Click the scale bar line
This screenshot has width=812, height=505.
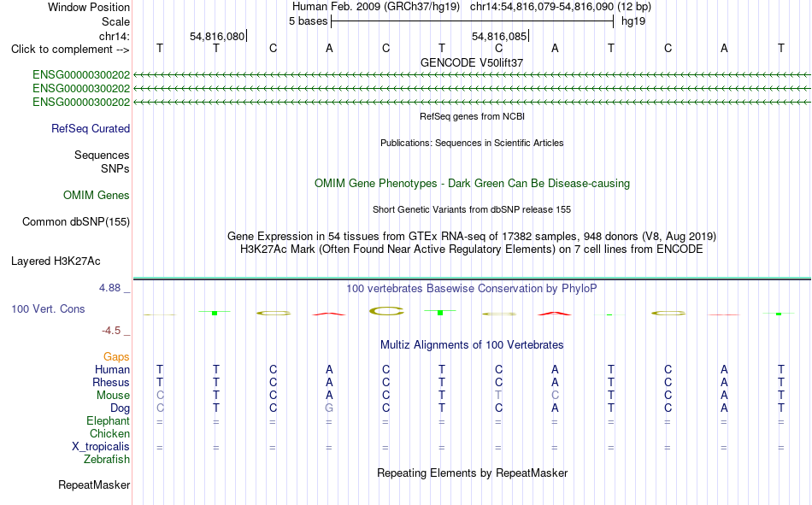pyautogui.click(x=473, y=21)
